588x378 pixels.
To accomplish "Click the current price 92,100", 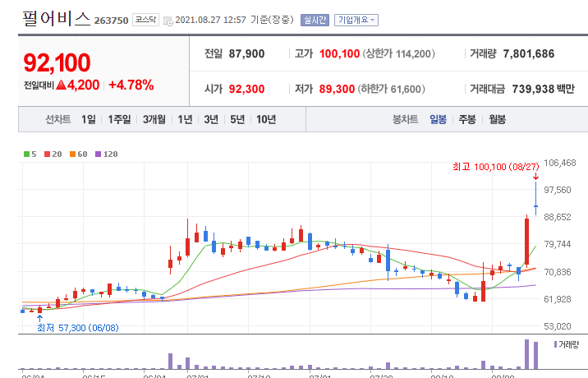I will 57,62.
